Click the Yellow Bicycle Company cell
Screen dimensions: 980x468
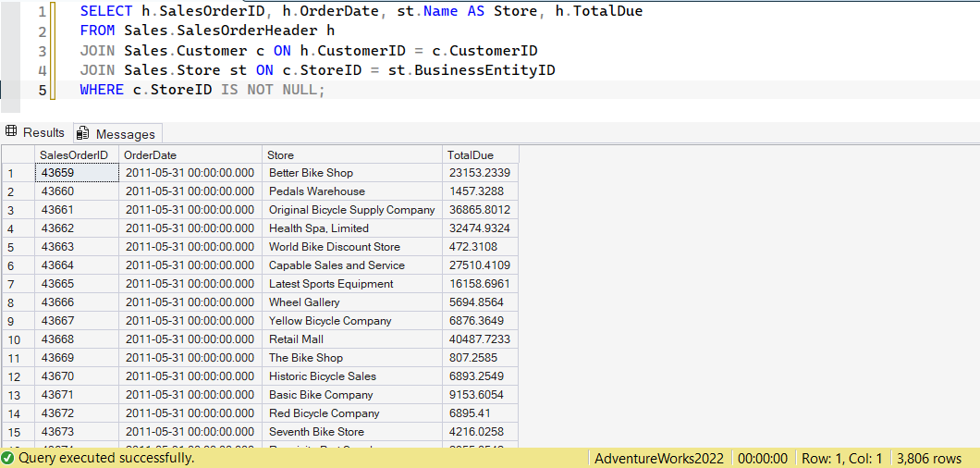352,321
